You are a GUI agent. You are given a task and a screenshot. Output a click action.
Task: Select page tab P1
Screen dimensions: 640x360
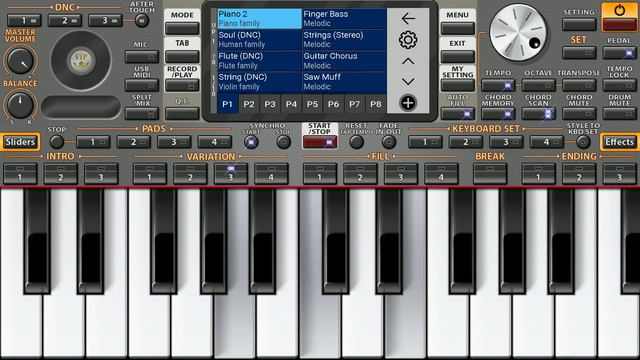[x=227, y=104]
